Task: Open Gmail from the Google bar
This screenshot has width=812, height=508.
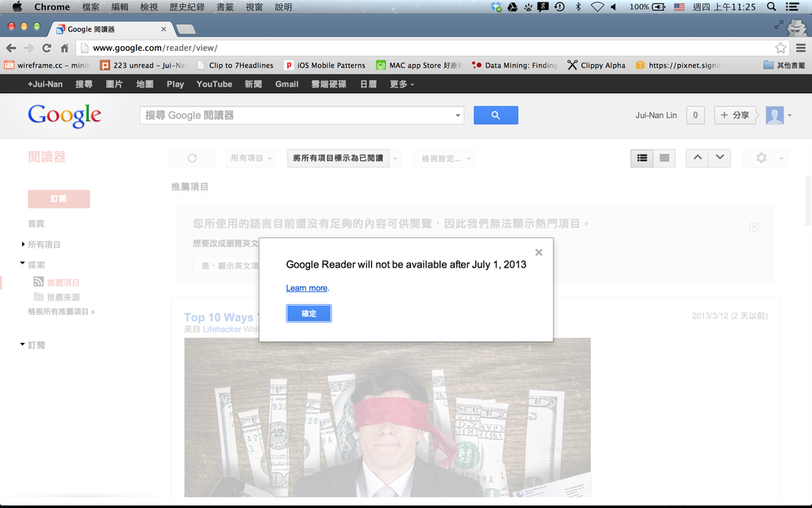Action: [286, 84]
